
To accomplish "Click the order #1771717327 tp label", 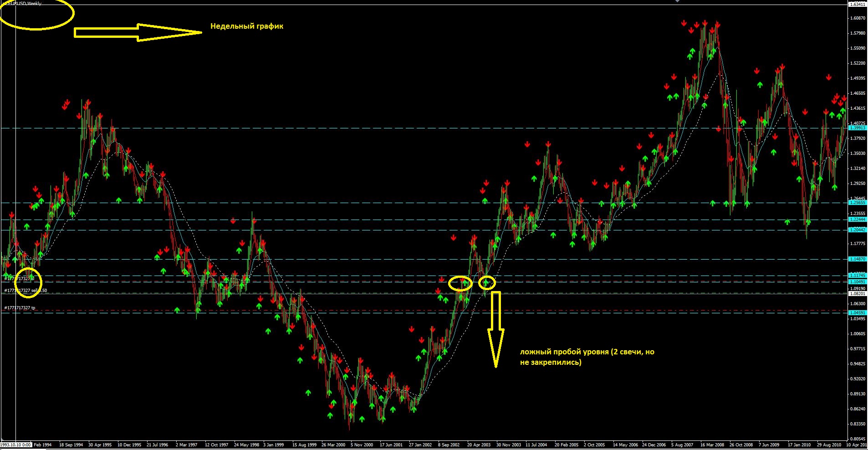I will (x=20, y=308).
